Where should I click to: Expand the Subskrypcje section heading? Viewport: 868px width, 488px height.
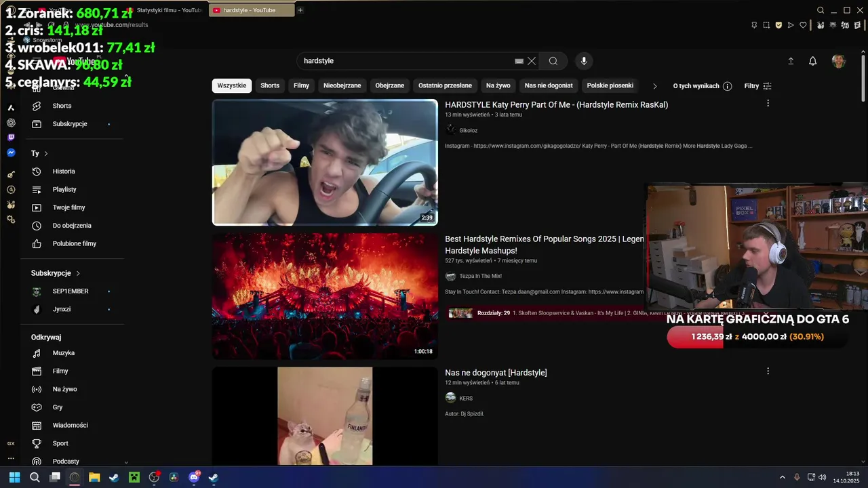(56, 273)
